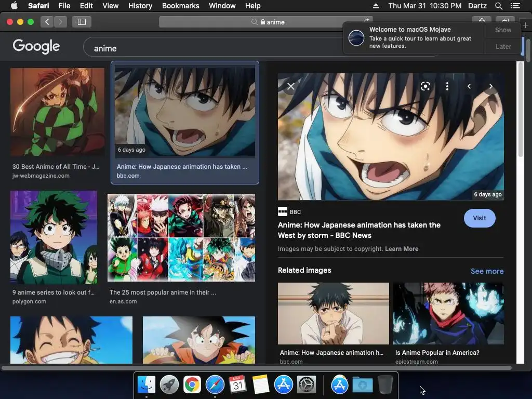Open the Help menu
Image resolution: width=532 pixels, height=399 pixels.
(x=253, y=6)
